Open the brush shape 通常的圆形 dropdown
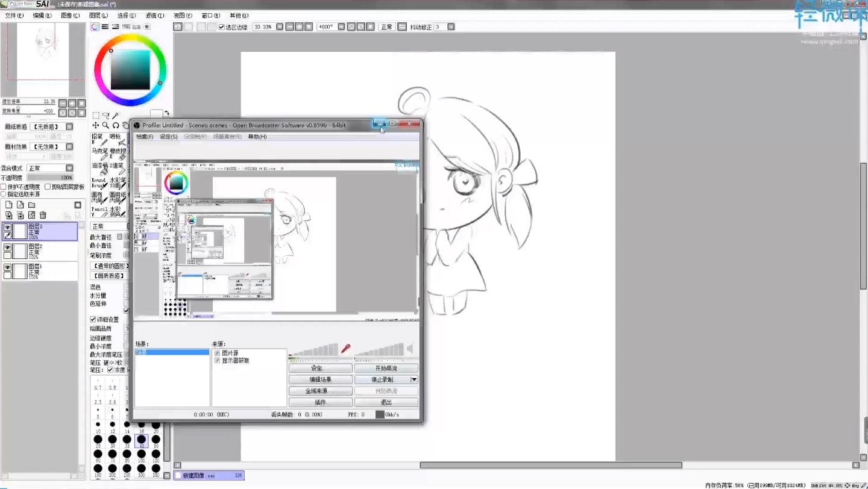868x489 pixels. coord(109,266)
